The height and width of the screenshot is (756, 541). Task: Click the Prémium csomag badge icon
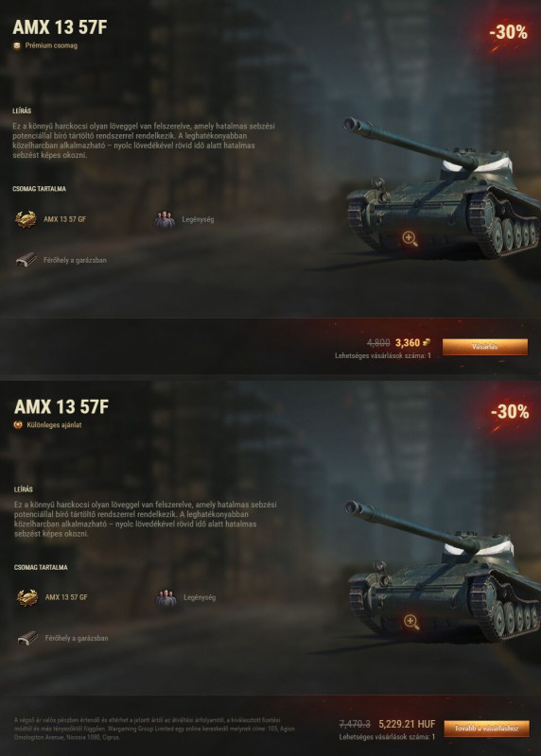tap(17, 45)
